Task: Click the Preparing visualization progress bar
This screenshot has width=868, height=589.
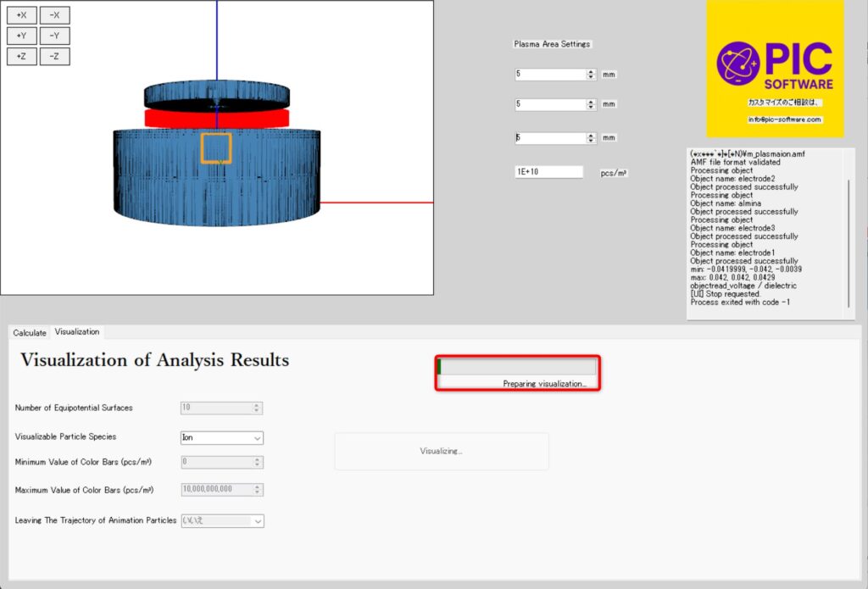Action: coord(517,368)
